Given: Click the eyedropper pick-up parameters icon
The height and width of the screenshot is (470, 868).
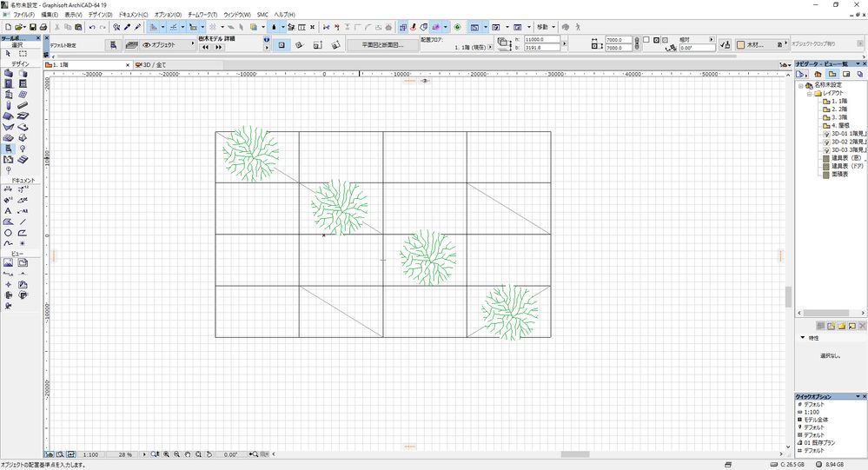Looking at the screenshot, I should [128, 27].
